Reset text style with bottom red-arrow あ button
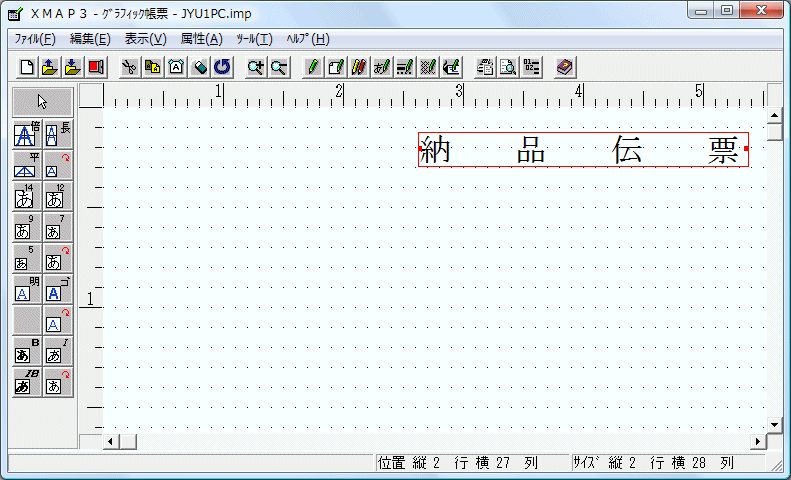 [x=58, y=382]
